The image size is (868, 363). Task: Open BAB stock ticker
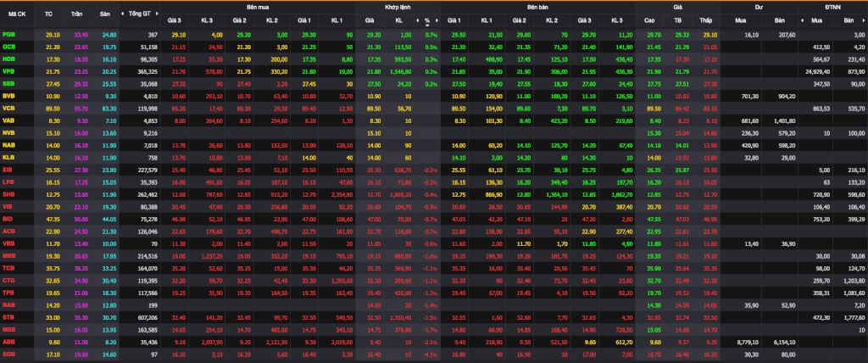click(x=8, y=304)
